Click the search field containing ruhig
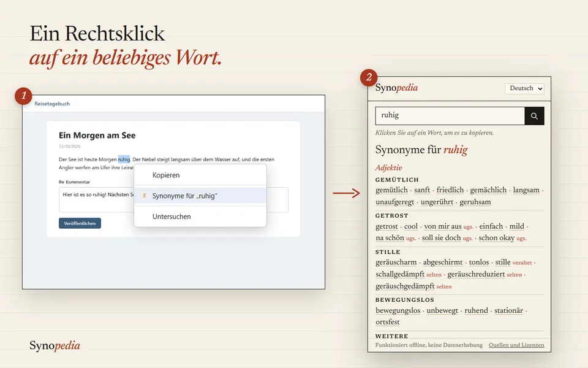This screenshot has height=368, width=588. (x=450, y=116)
